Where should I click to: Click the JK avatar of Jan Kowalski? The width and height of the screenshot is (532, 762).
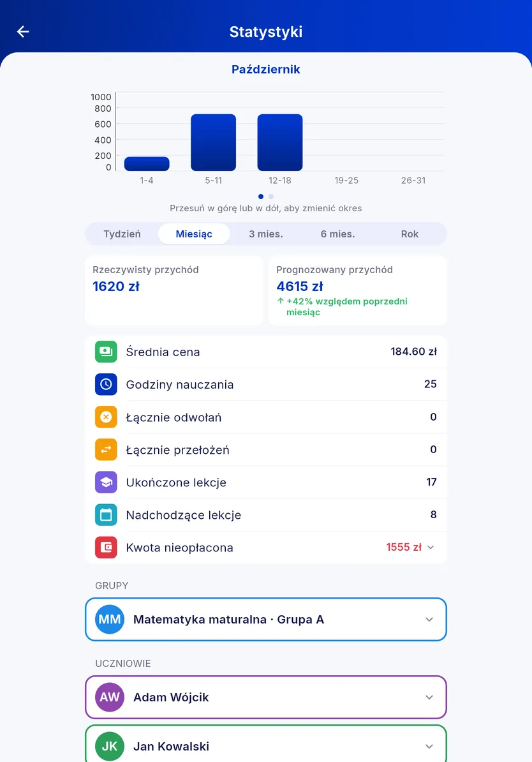click(110, 746)
